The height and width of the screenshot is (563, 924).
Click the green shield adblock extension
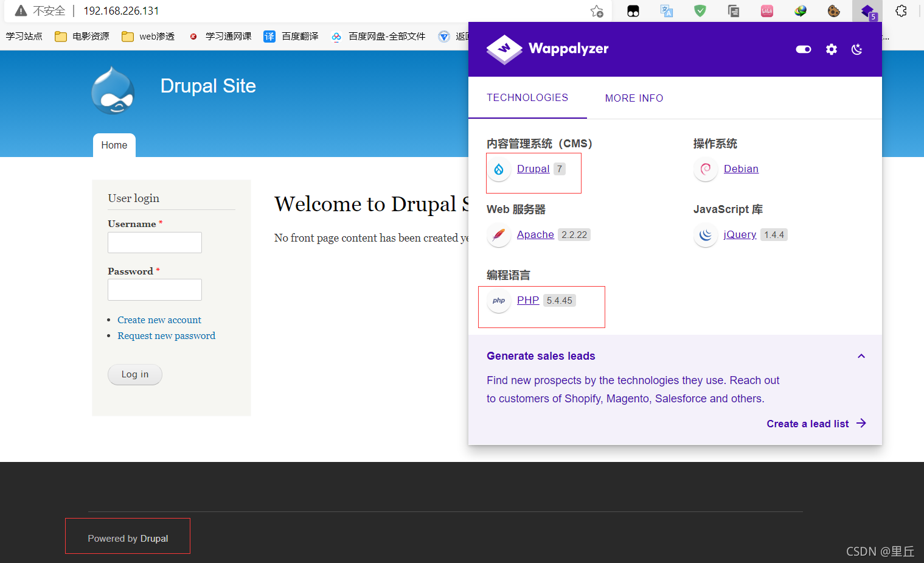700,11
